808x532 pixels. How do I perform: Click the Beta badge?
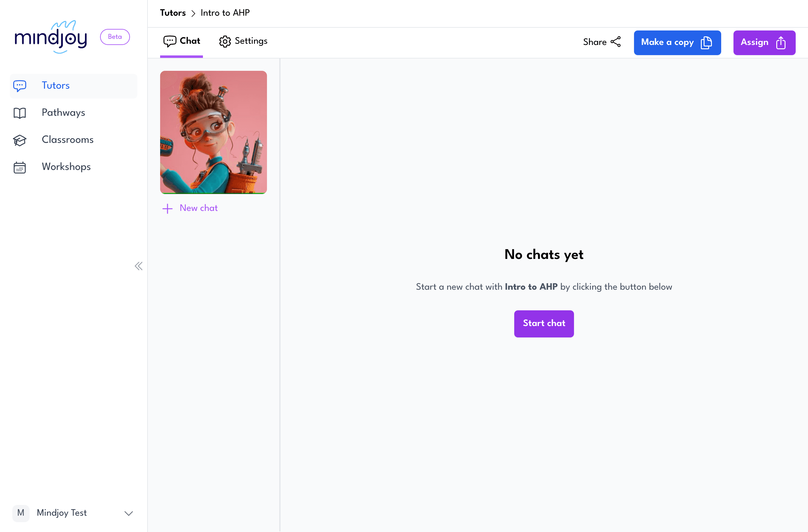tap(115, 37)
